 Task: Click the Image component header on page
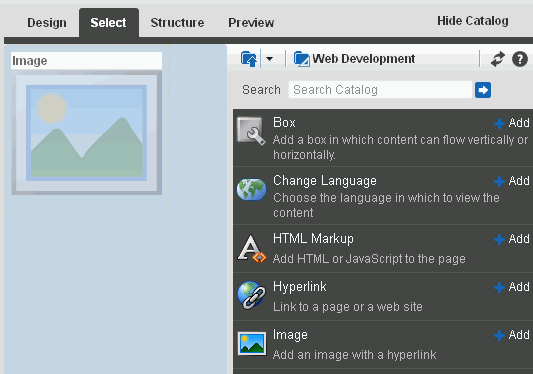pyautogui.click(x=86, y=61)
